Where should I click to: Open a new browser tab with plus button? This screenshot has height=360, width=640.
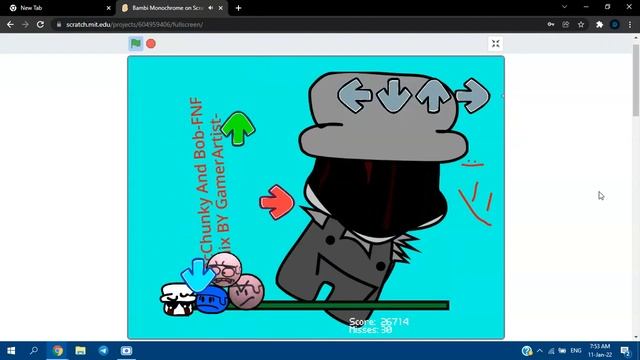[x=238, y=8]
